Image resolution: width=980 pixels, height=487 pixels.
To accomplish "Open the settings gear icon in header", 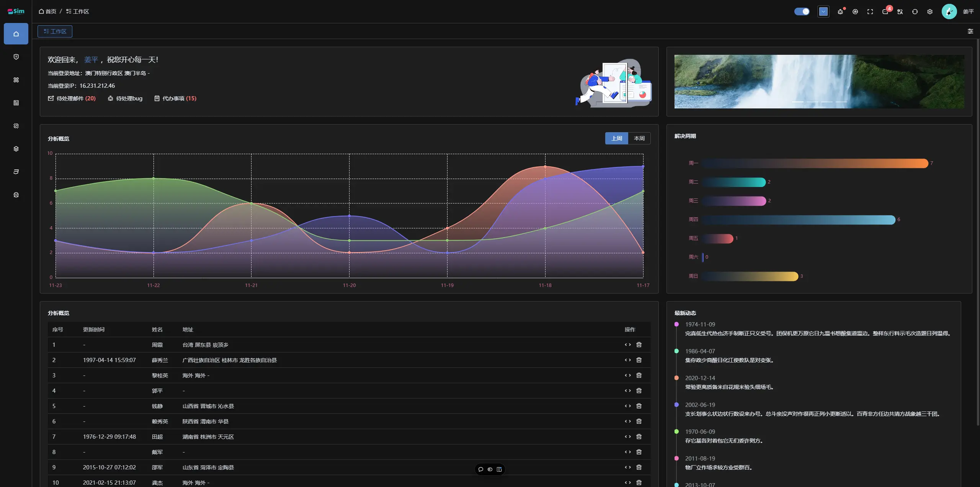I will 930,11.
